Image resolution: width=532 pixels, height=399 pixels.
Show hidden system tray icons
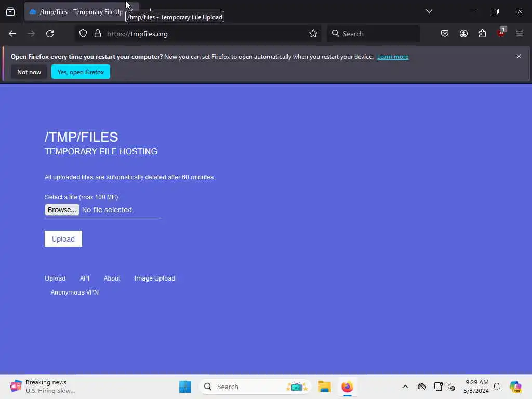click(x=405, y=387)
